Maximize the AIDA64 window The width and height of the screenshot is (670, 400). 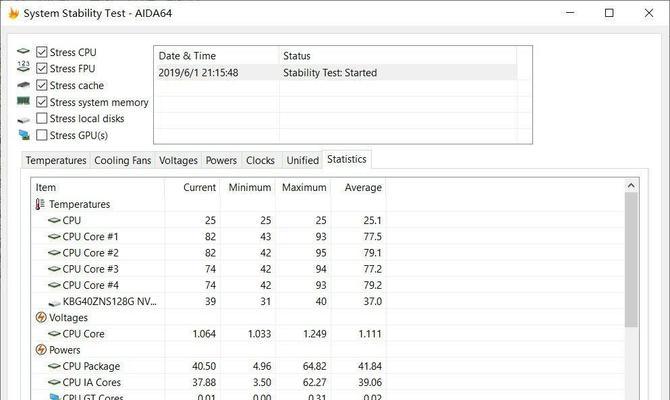pyautogui.click(x=609, y=13)
